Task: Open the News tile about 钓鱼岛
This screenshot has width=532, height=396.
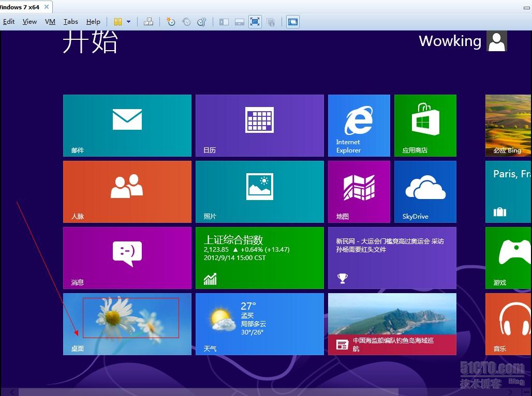Action: pyautogui.click(x=392, y=324)
